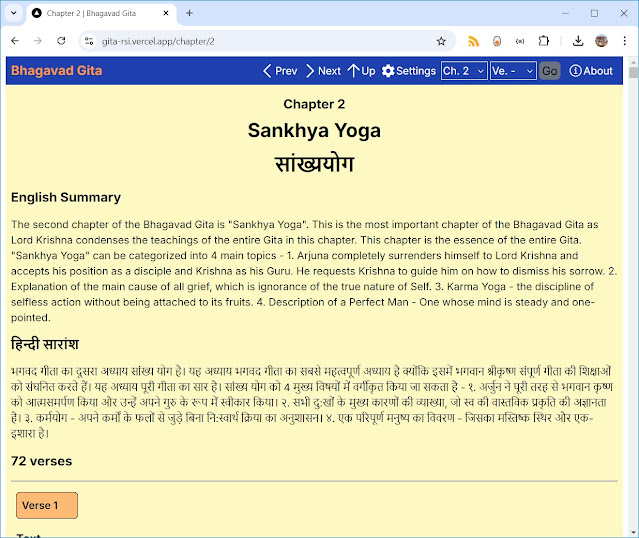Click the Chapter 2 heading
Image resolution: width=639 pixels, height=538 pixels.
314,104
